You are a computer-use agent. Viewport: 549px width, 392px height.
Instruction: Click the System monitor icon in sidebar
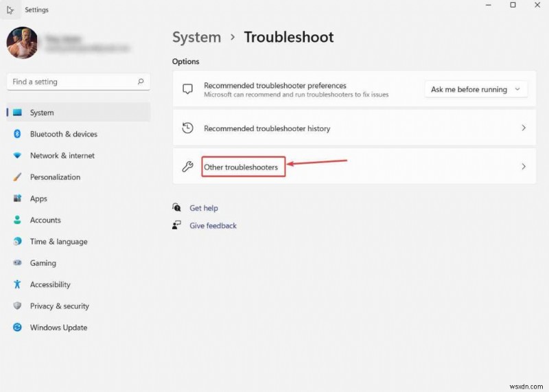(x=17, y=113)
